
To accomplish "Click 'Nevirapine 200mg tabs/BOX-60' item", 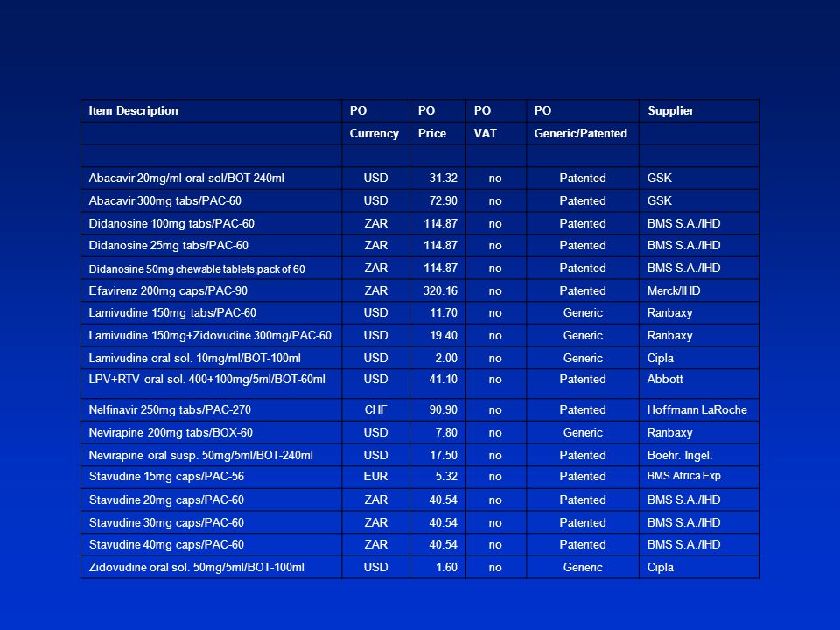I will pyautogui.click(x=171, y=432).
